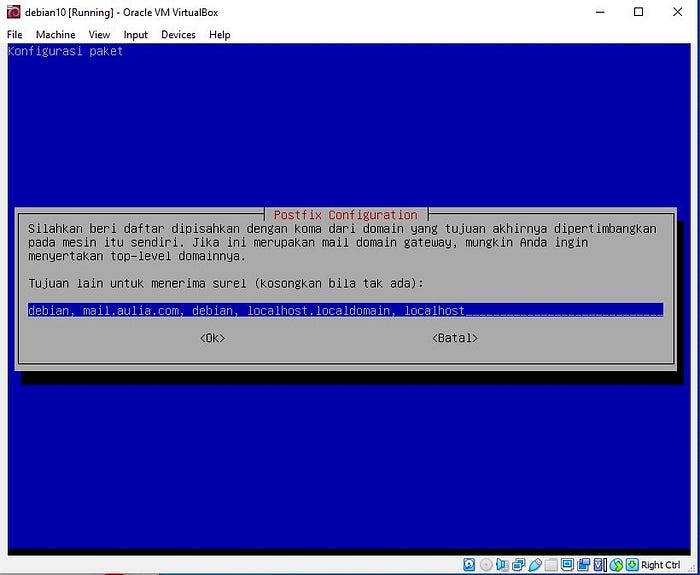This screenshot has height=575, width=700.
Task: Click the hard disk activity status icon
Action: click(469, 564)
